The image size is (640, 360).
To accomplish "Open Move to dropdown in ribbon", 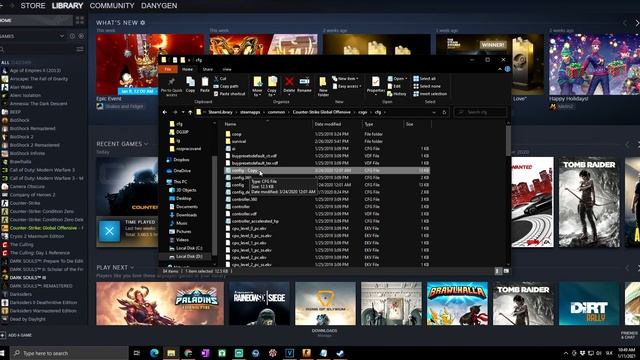I will 257,87.
